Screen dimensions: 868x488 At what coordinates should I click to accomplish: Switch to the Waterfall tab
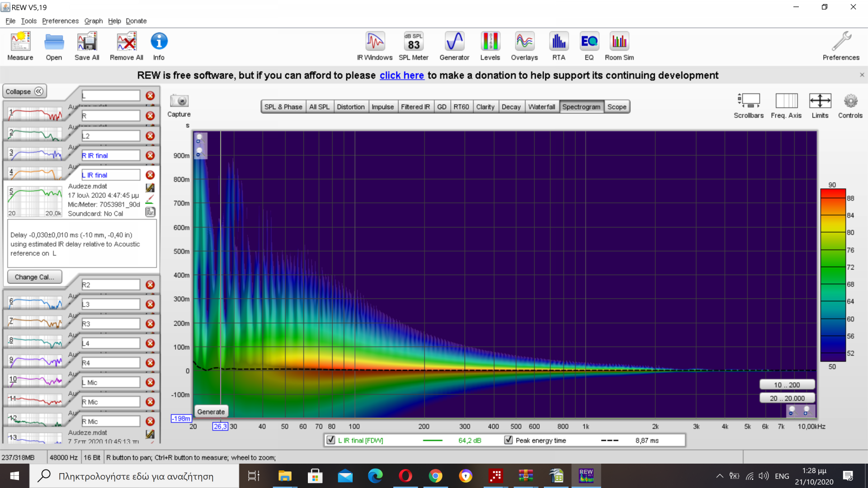541,107
